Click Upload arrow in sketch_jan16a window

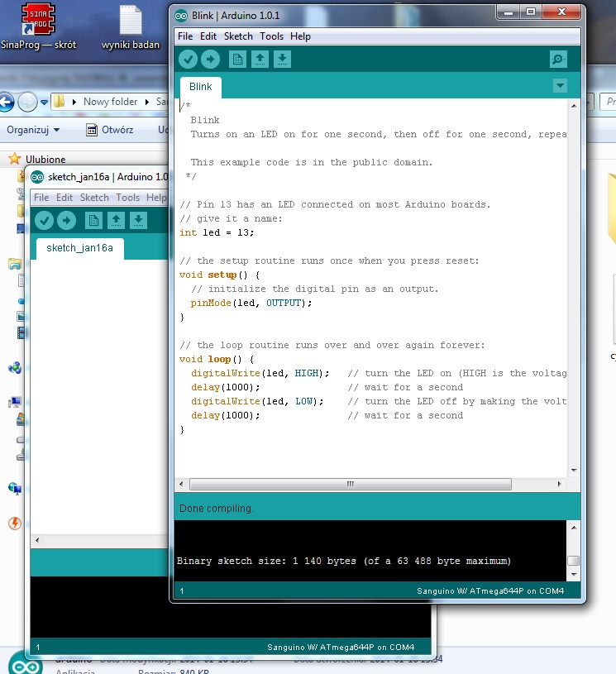pyautogui.click(x=66, y=221)
